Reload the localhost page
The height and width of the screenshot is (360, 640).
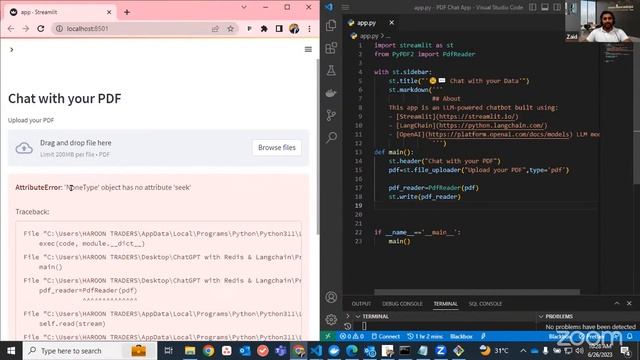40,29
